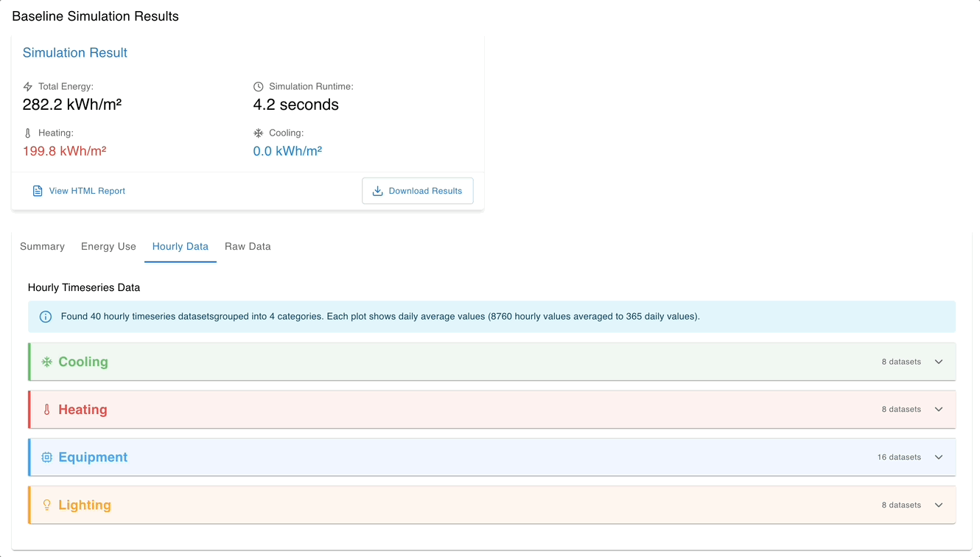Switch to the Summary tab
This screenshot has height=557, width=980.
pos(42,247)
